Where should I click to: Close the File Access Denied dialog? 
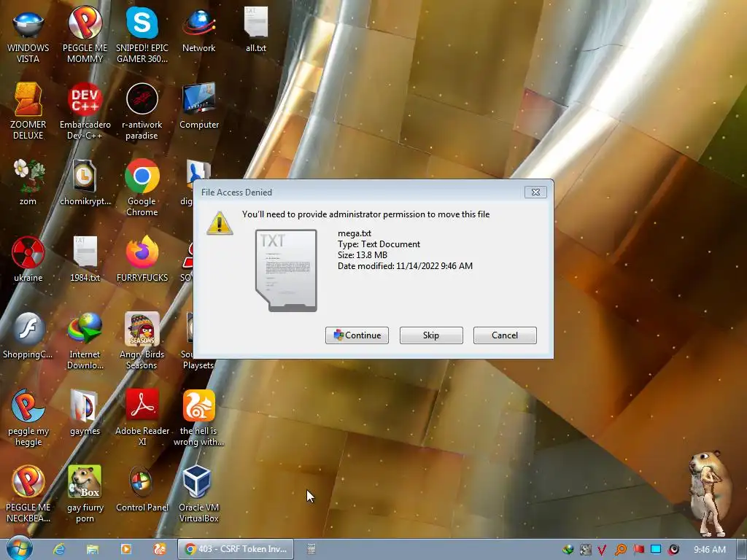tap(535, 192)
